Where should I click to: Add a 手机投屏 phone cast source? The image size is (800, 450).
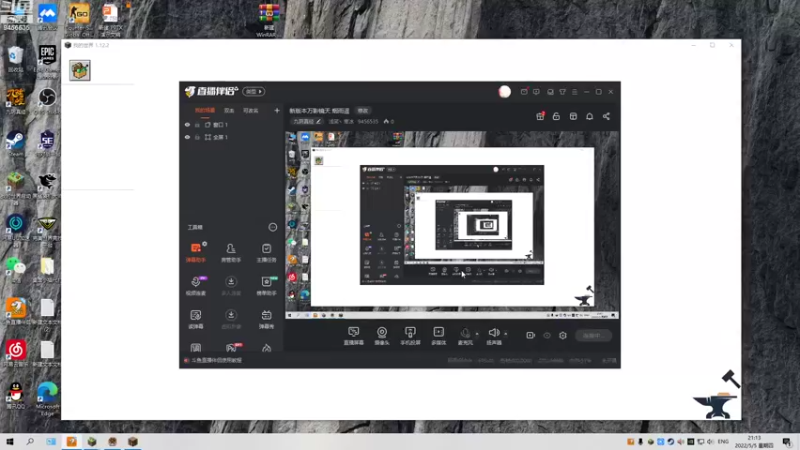coord(410,336)
